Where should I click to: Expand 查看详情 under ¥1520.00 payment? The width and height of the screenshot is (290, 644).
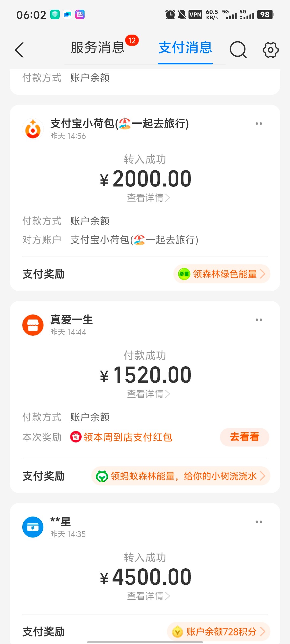(148, 394)
